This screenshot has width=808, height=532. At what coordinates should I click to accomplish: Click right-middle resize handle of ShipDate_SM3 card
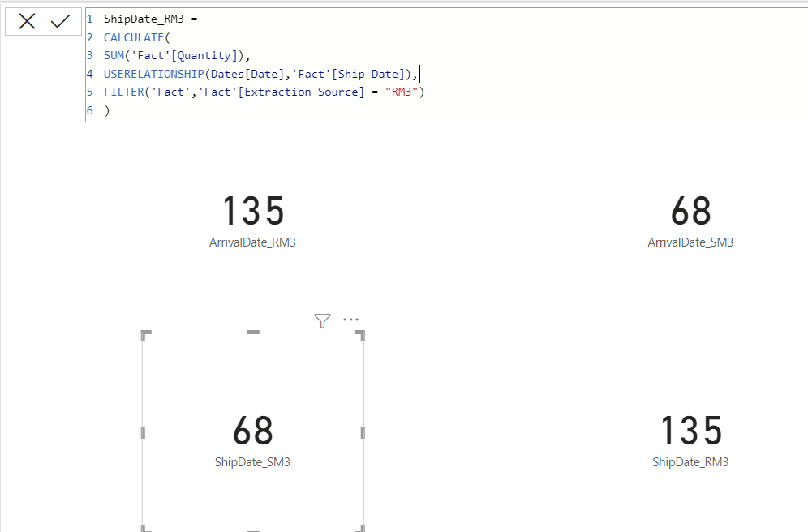(363, 432)
